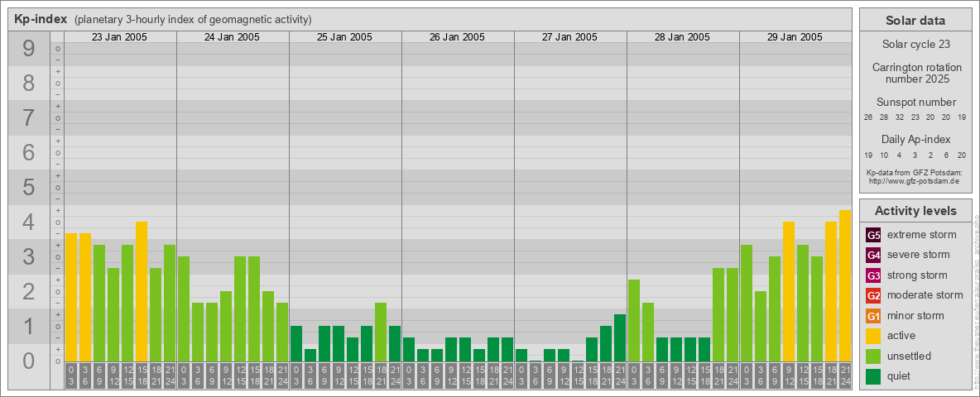Click the '0 3' hour label under 23 Jan
This screenshot has height=397, width=980.
tap(71, 375)
